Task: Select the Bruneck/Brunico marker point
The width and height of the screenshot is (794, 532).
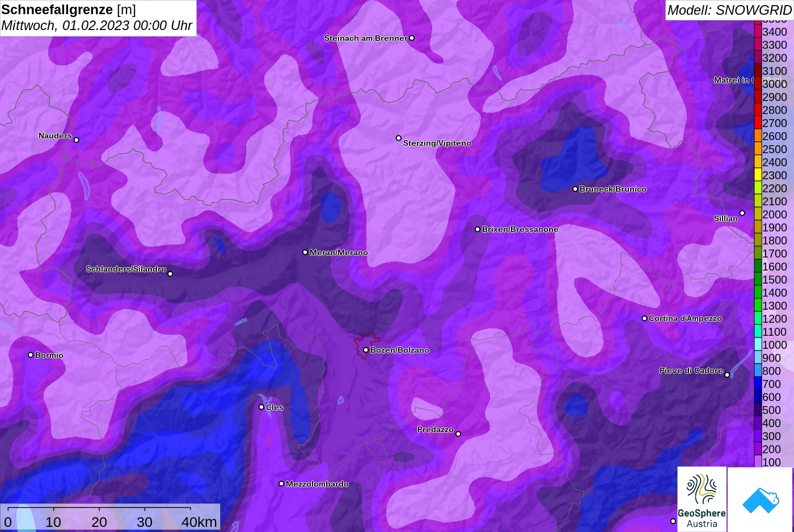Action: [575, 189]
